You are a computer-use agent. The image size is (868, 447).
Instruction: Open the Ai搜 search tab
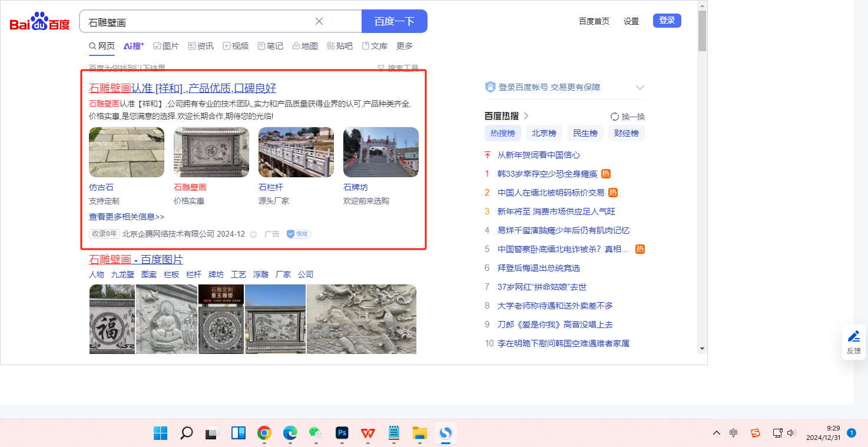coord(134,46)
